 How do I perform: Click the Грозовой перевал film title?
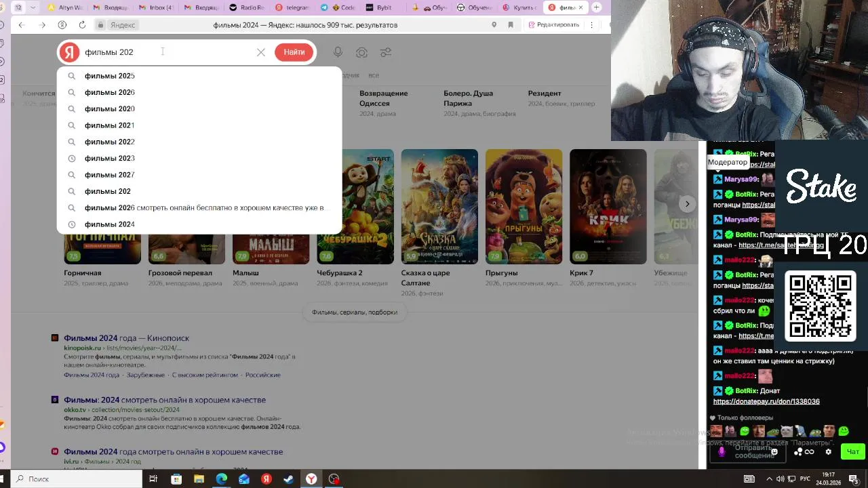point(180,273)
